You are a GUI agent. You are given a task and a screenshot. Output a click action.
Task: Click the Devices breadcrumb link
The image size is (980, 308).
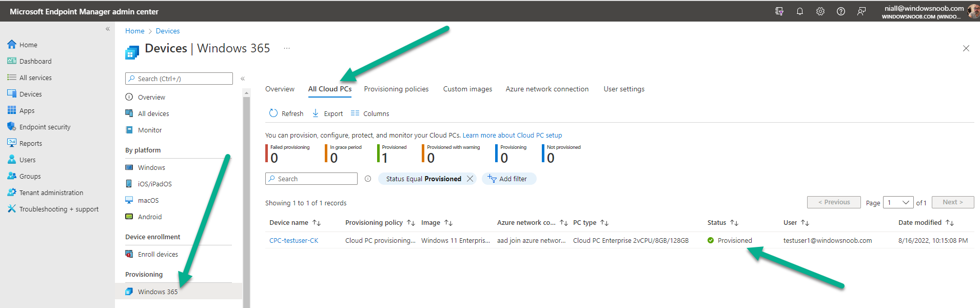pos(168,31)
